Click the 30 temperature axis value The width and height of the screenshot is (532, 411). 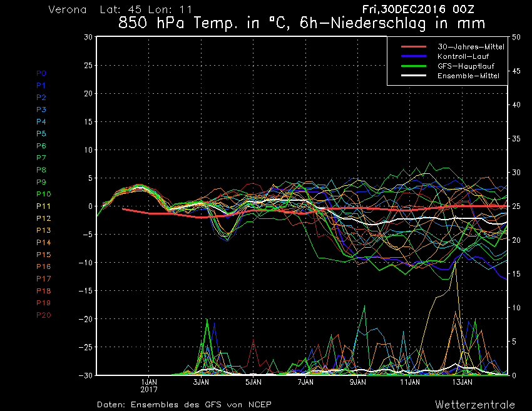pyautogui.click(x=88, y=37)
